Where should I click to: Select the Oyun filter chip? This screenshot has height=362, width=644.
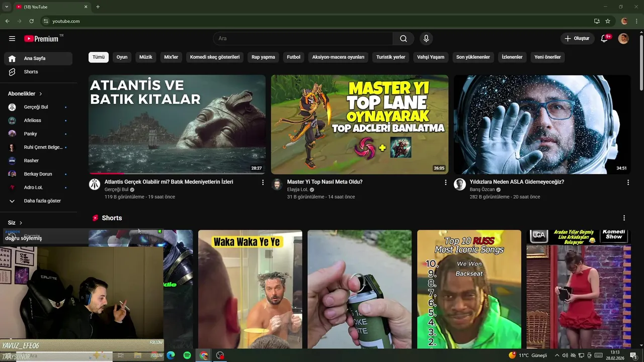(122, 57)
